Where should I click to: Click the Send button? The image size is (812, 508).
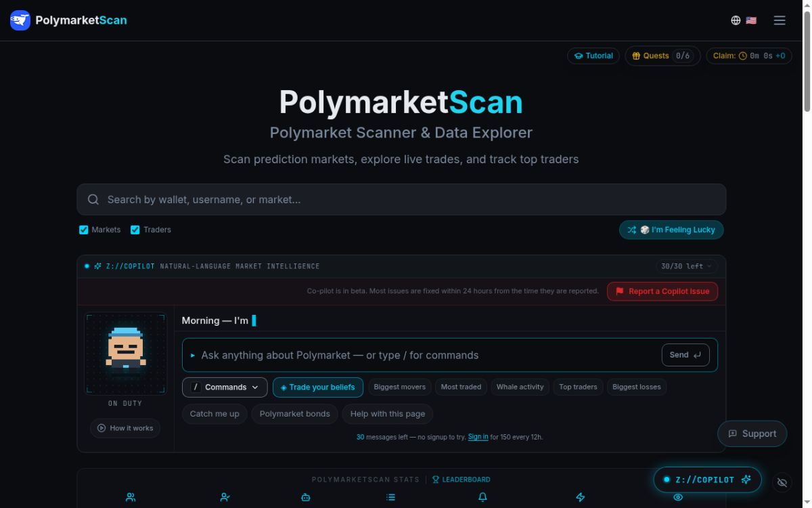point(685,355)
